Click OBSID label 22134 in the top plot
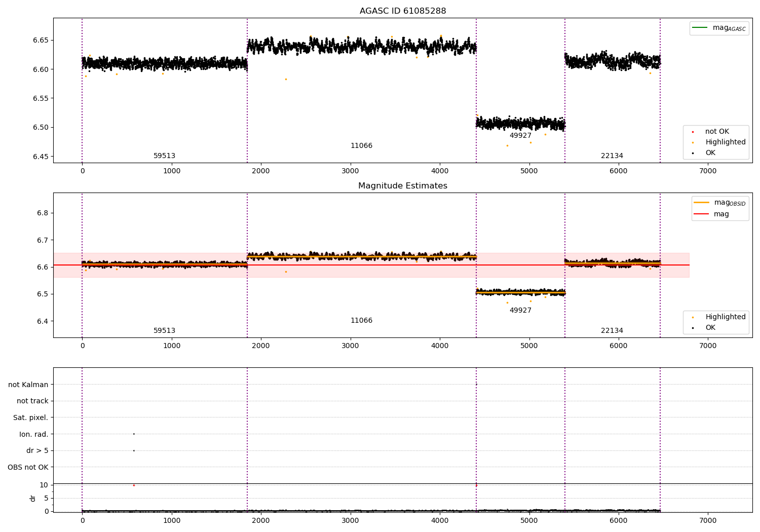 click(612, 156)
